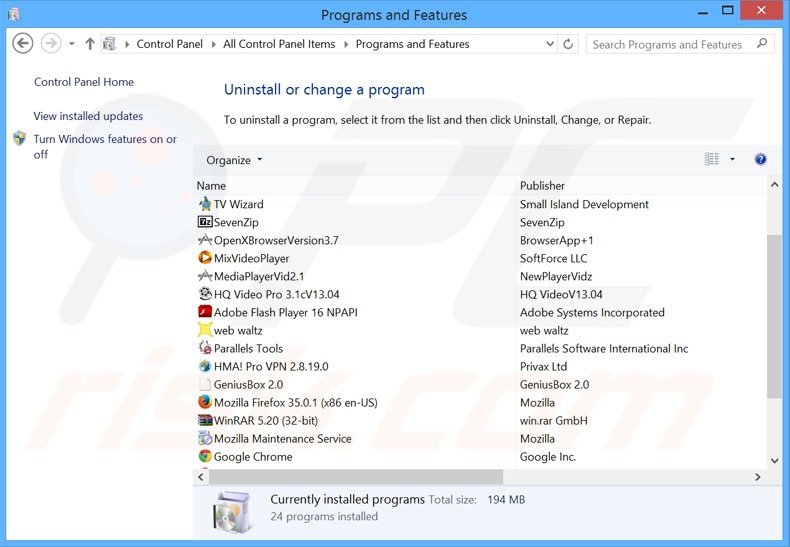Open help with the blue question mark

pyautogui.click(x=760, y=159)
